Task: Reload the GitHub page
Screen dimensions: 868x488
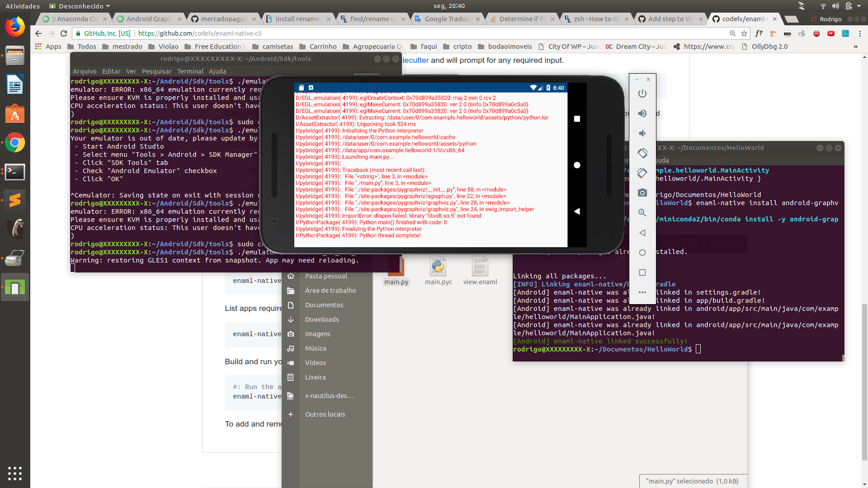Action: [x=64, y=33]
